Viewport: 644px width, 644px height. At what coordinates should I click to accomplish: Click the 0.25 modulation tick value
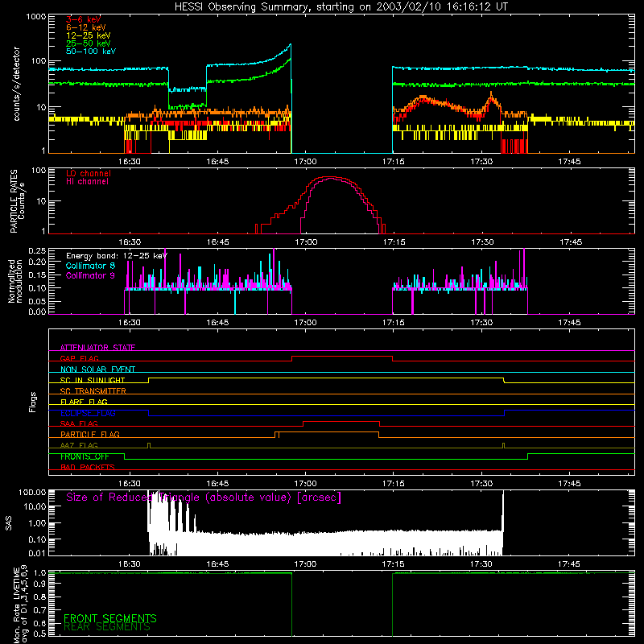point(37,250)
